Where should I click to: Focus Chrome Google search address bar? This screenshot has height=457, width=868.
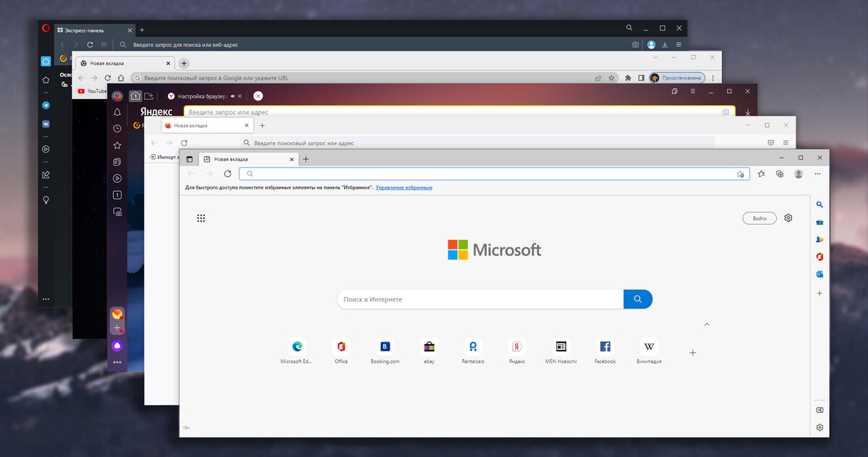click(x=375, y=77)
